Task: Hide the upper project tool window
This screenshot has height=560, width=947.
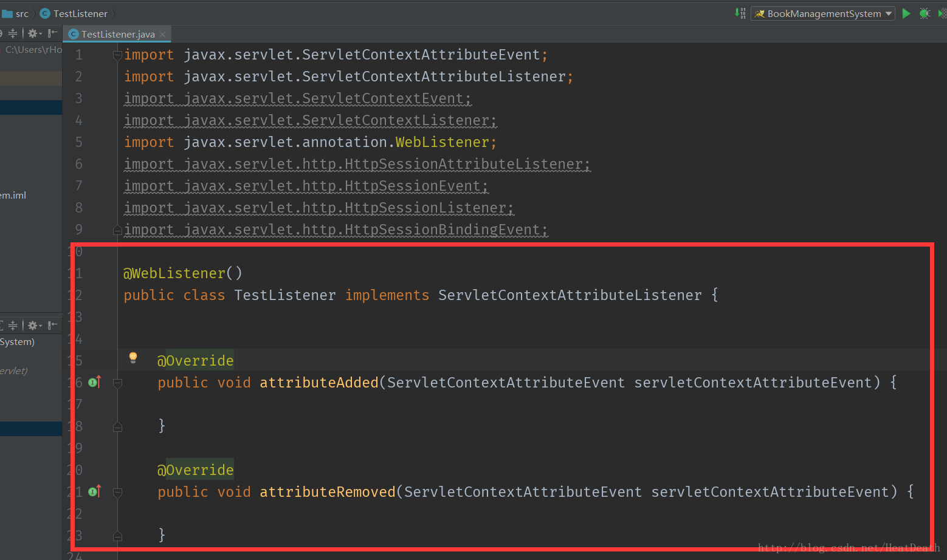Action: tap(53, 33)
